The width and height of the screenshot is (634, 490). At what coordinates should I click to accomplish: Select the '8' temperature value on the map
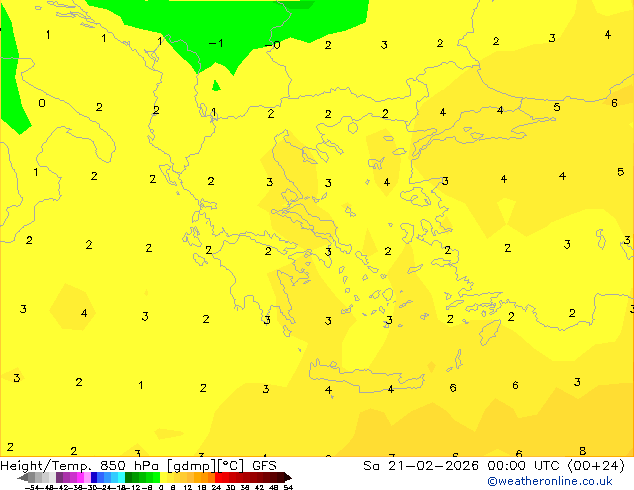[x=582, y=451]
